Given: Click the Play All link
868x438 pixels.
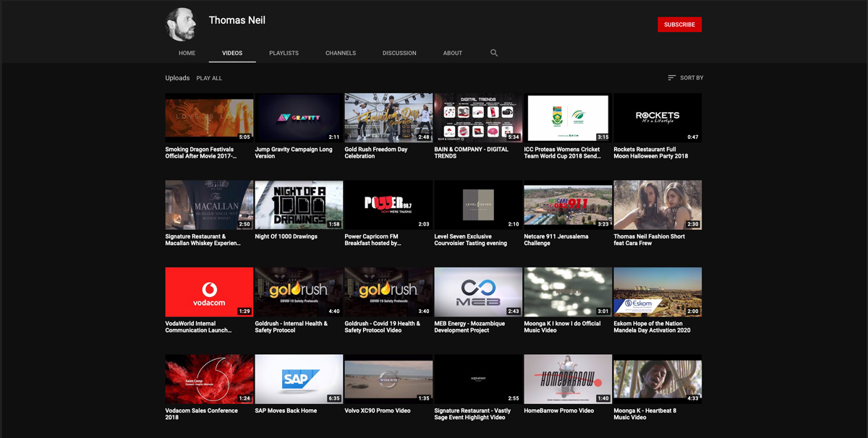Looking at the screenshot, I should click(209, 78).
